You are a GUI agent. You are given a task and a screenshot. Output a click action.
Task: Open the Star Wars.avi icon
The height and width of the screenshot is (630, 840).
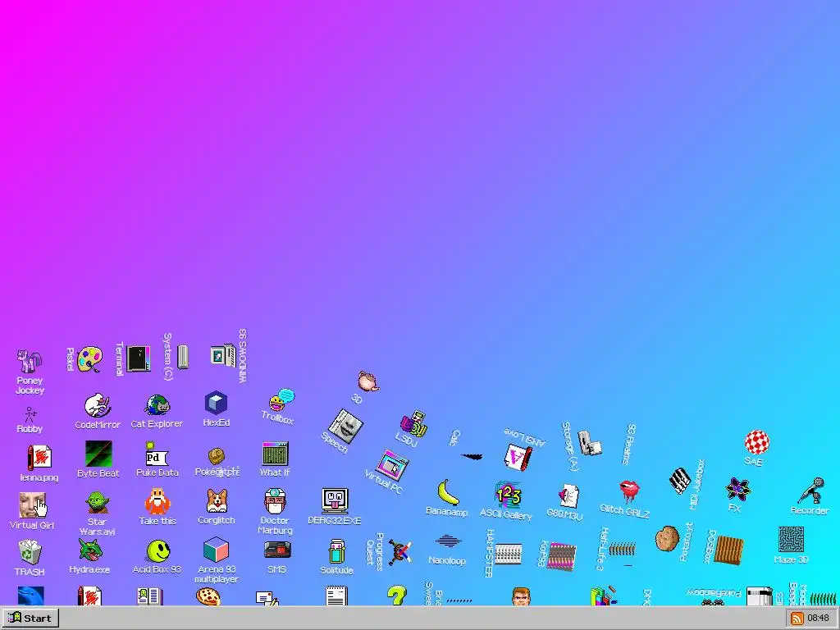click(98, 503)
